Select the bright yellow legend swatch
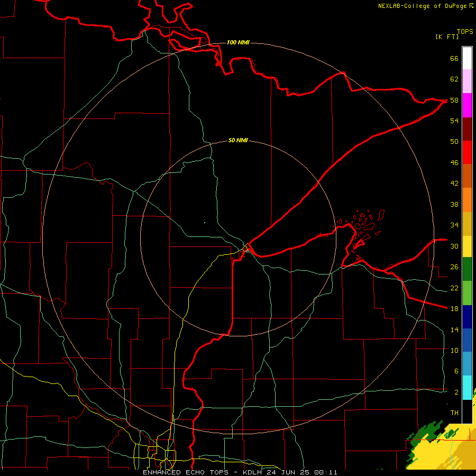This screenshot has height=476, width=476. [467, 246]
